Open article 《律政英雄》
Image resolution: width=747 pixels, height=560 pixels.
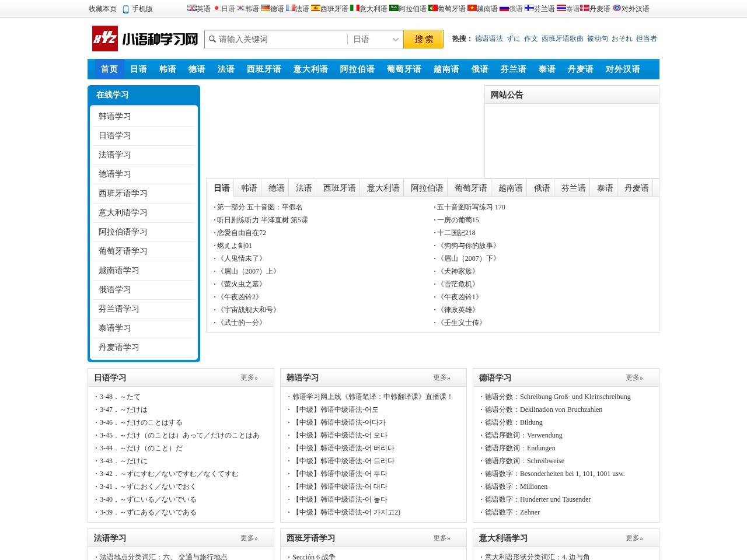458,310
